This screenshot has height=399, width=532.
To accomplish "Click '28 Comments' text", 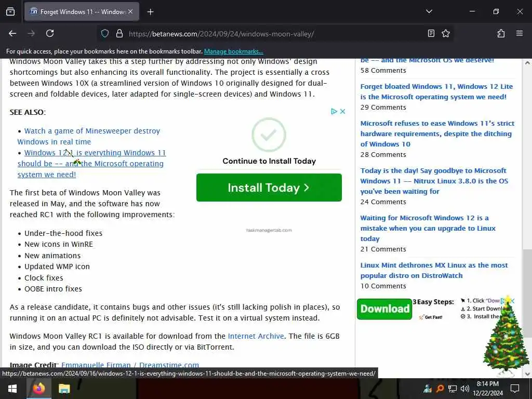I will pos(383,155).
